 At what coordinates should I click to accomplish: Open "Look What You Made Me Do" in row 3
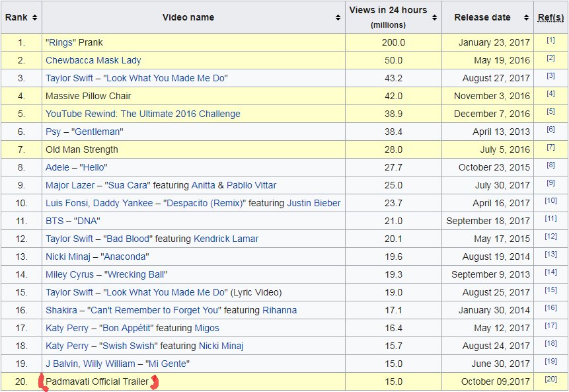tap(165, 78)
